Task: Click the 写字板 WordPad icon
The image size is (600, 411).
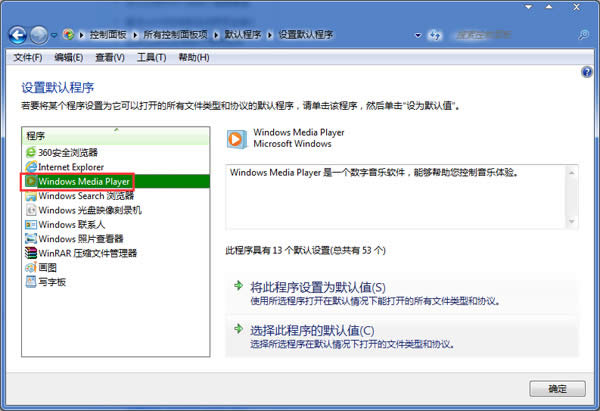Action: tap(31, 282)
